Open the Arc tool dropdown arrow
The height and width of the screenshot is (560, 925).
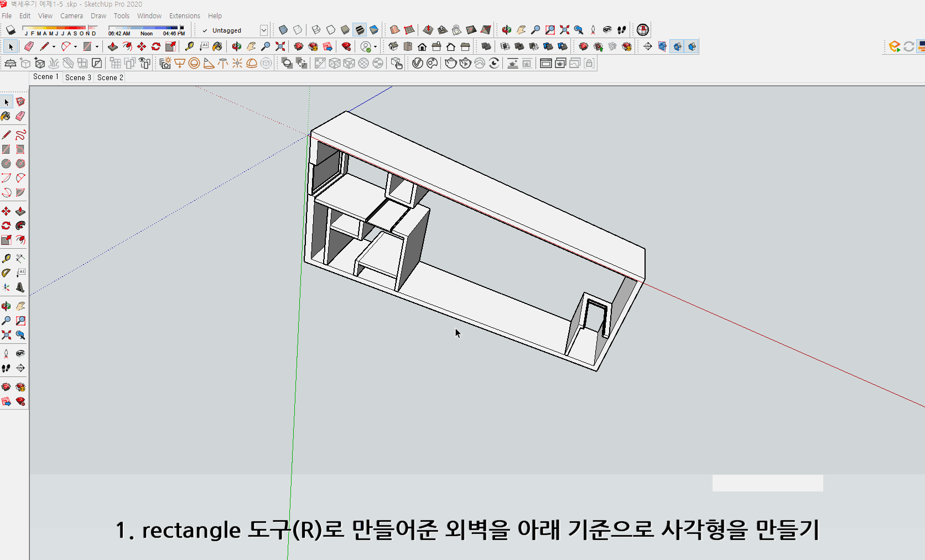(75, 46)
